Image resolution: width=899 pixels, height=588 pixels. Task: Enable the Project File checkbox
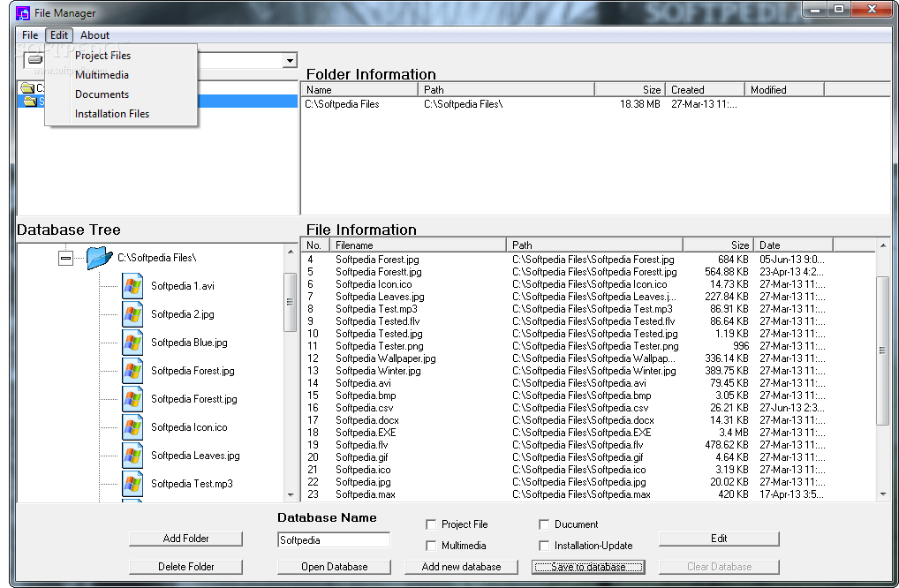[432, 524]
